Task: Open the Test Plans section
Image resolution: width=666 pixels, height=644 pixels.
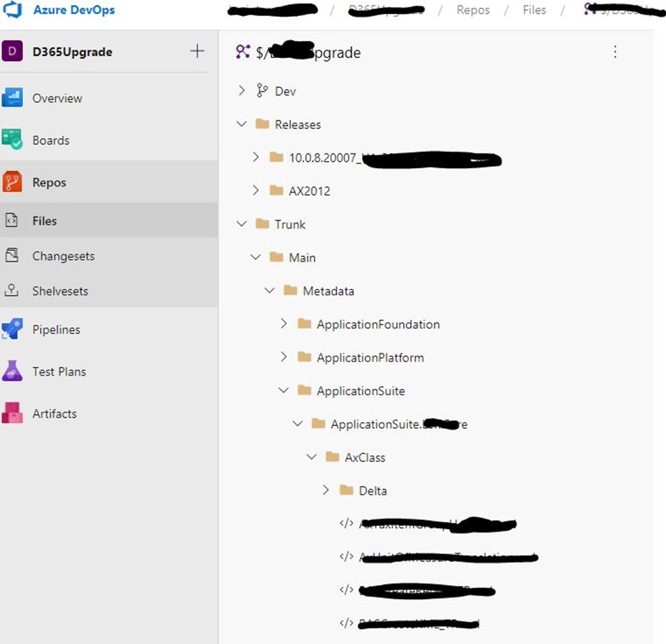Action: click(60, 371)
